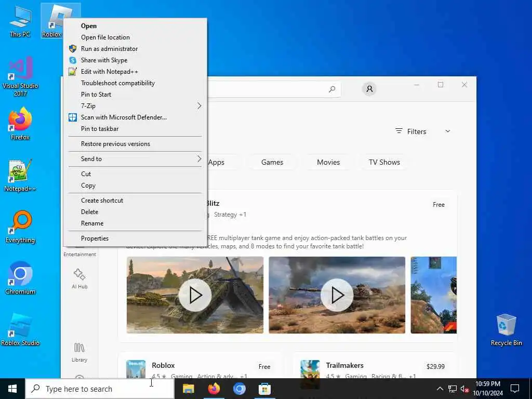Screen dimensions: 532x399
Task: Choose Edit with Notepad++
Action: tap(136, 72)
